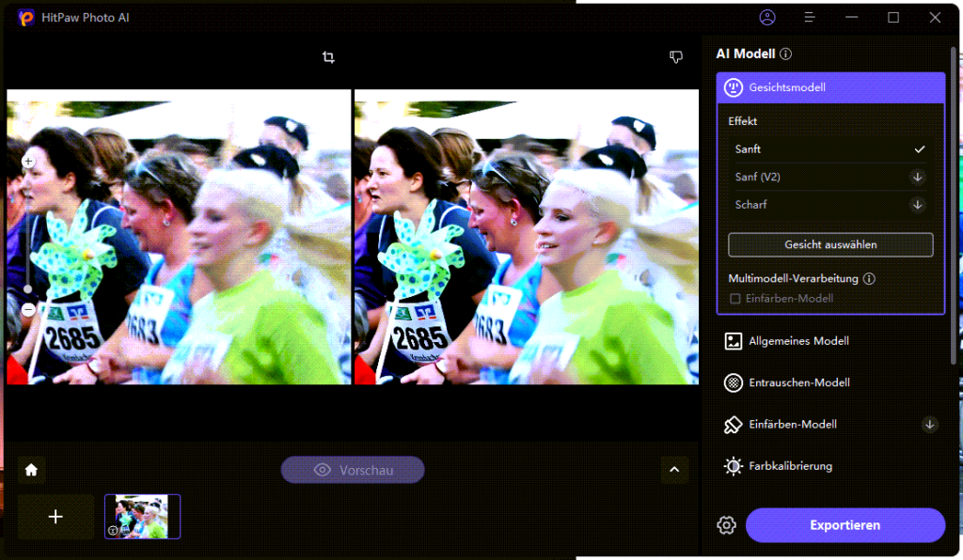Click the AI Modell info icon
Image resolution: width=963 pixels, height=560 pixels.
tap(785, 54)
